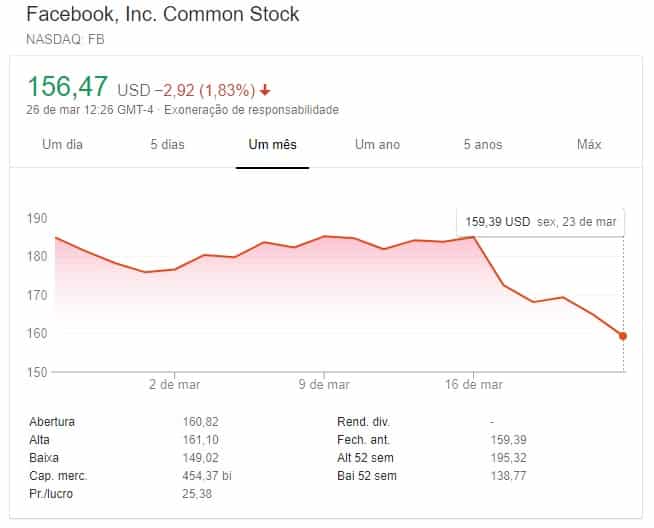
Task: Click the "Abertura" opening price label
Action: [52, 422]
